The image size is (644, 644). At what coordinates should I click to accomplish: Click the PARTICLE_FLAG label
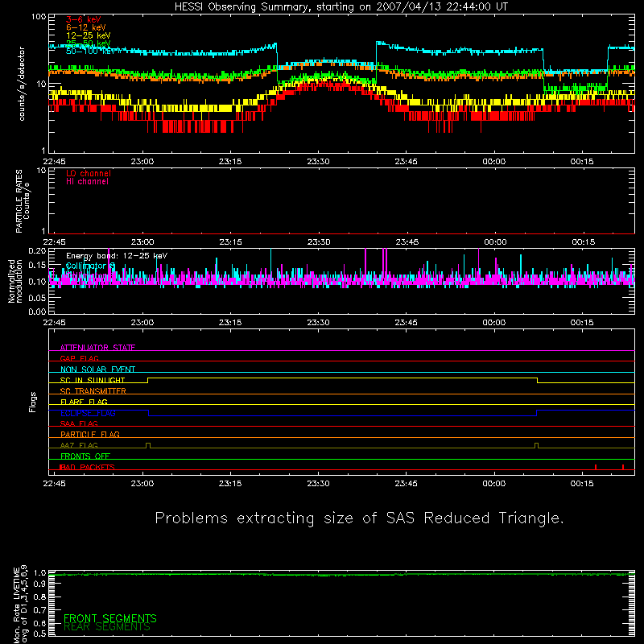[90, 434]
